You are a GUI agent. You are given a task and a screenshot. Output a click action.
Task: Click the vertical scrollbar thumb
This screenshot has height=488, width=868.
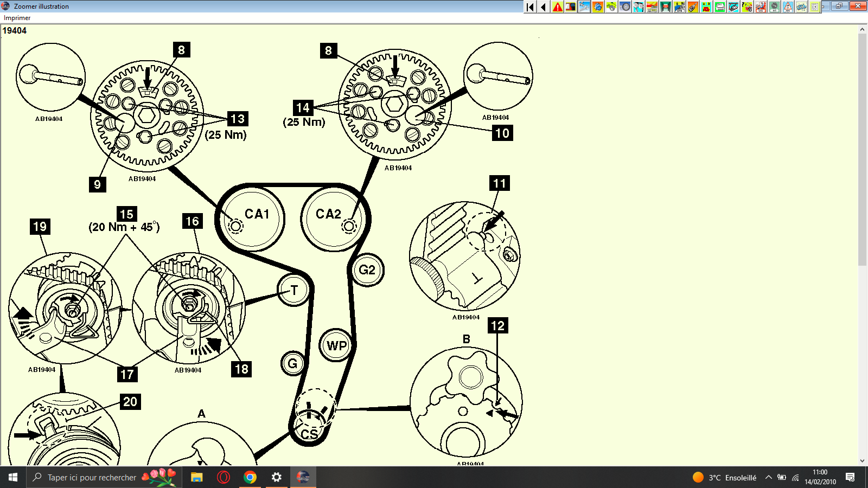[x=863, y=150]
